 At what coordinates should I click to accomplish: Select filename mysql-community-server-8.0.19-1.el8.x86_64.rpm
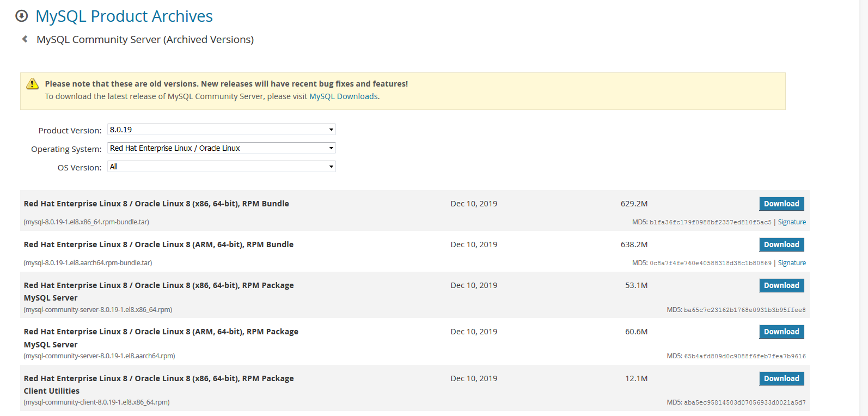click(98, 310)
